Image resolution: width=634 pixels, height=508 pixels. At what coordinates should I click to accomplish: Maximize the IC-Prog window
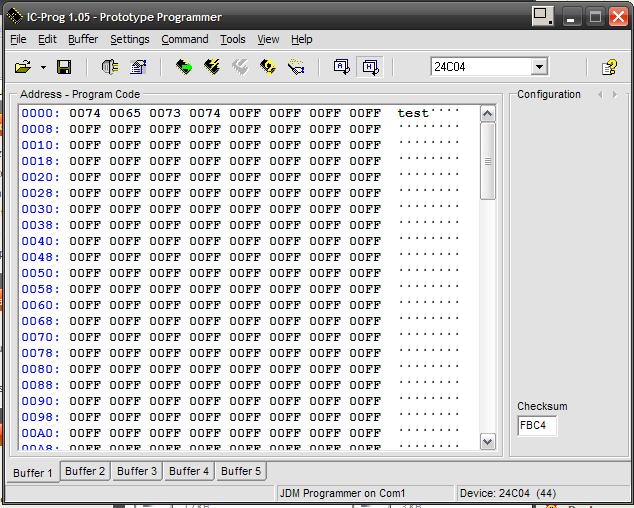[595, 17]
